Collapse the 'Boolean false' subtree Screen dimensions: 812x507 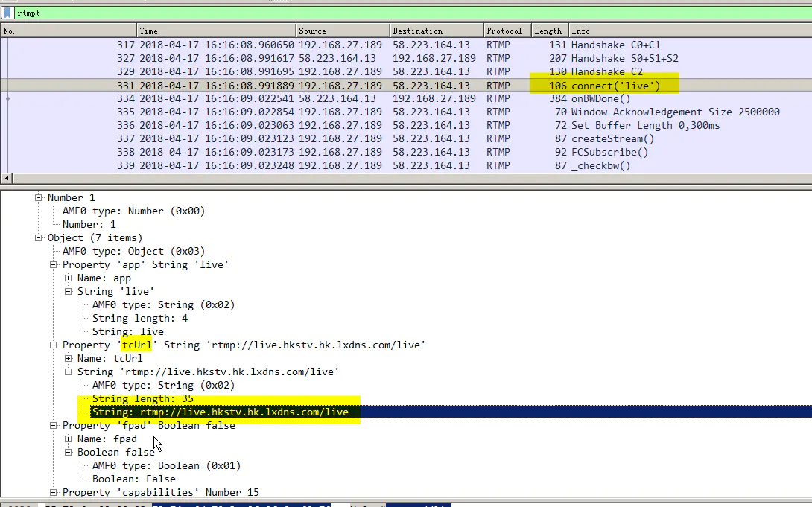[x=69, y=453]
